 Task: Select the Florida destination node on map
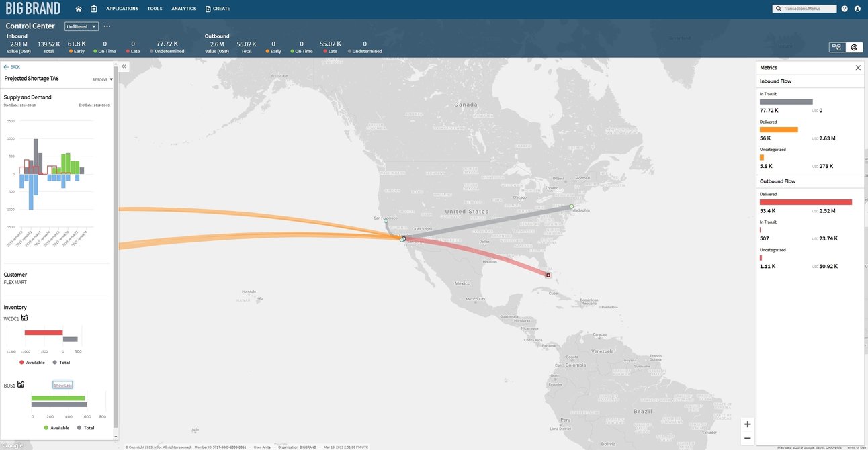548,275
